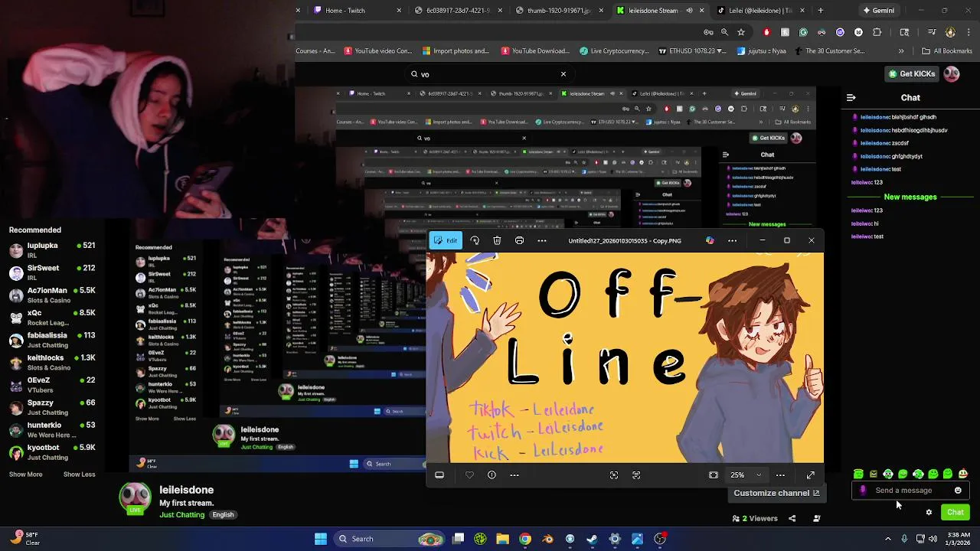Delete the image using the trash icon
The width and height of the screenshot is (980, 551).
point(497,240)
